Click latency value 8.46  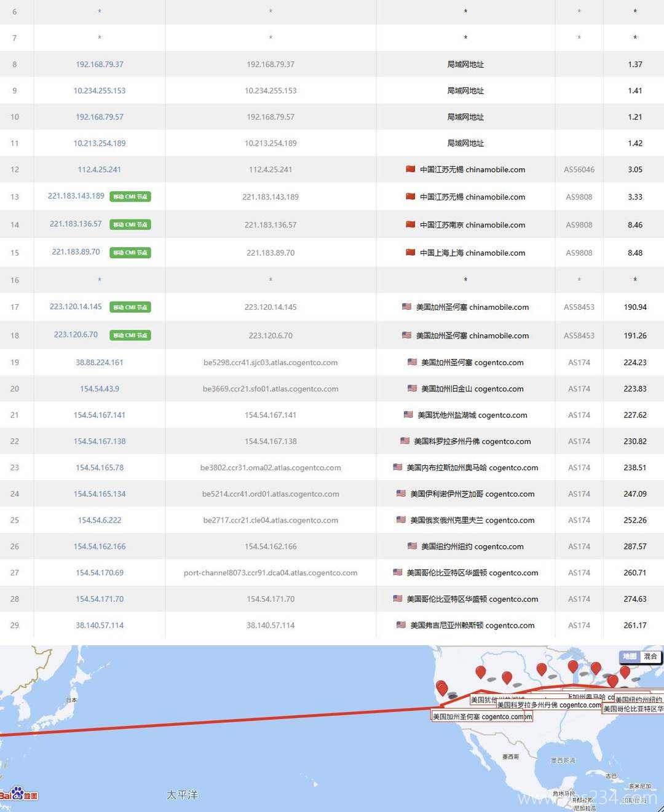coord(635,224)
